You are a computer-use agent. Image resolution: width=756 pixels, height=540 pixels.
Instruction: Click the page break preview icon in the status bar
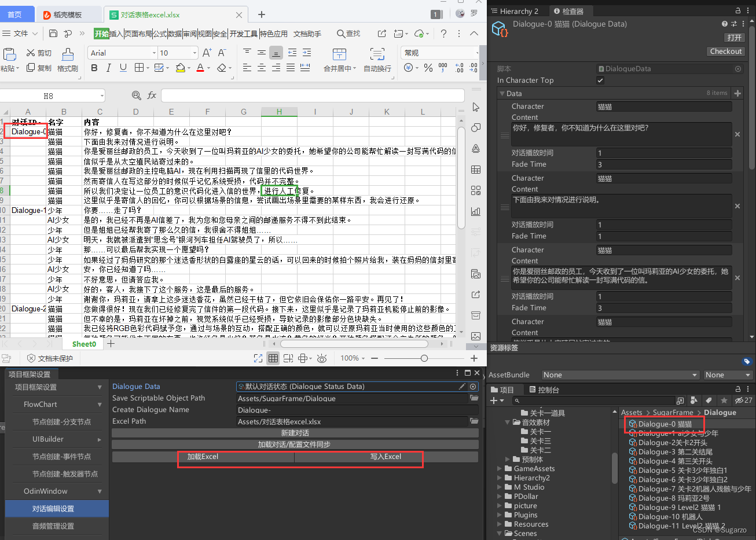(x=288, y=358)
